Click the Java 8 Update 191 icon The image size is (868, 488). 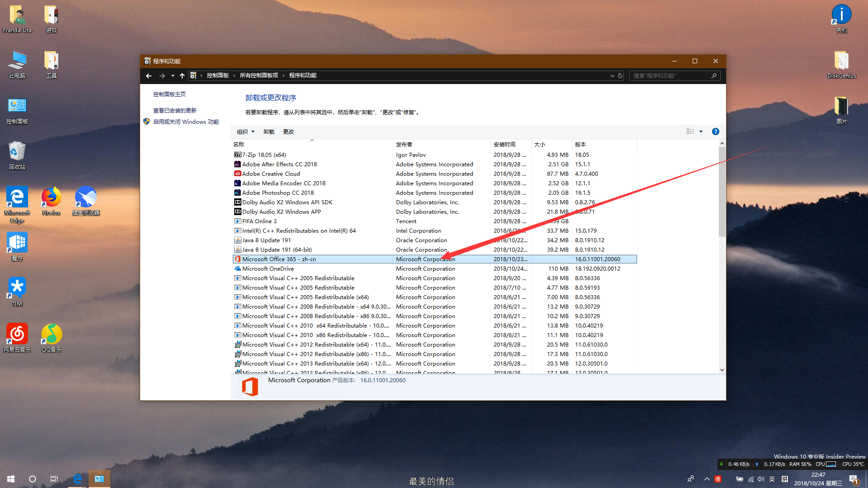(237, 240)
